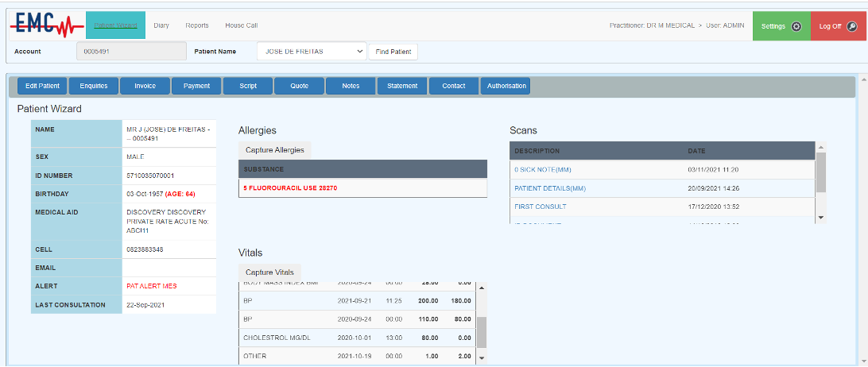Switch to the Diary tab
Image resolution: width=868 pixels, height=367 pixels.
(161, 25)
